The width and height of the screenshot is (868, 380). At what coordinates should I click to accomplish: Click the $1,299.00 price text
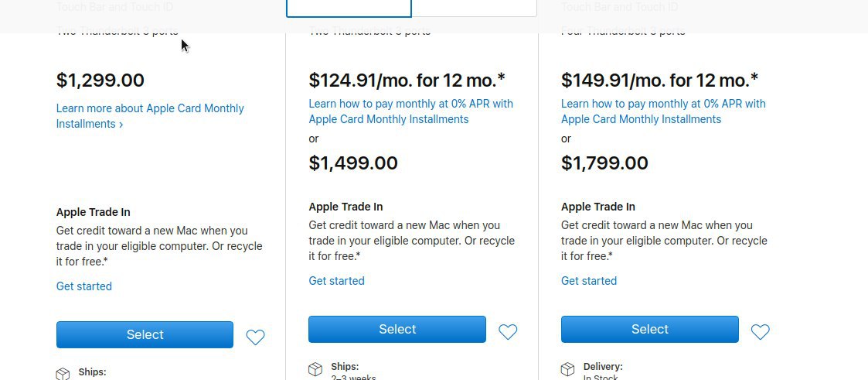tap(100, 80)
